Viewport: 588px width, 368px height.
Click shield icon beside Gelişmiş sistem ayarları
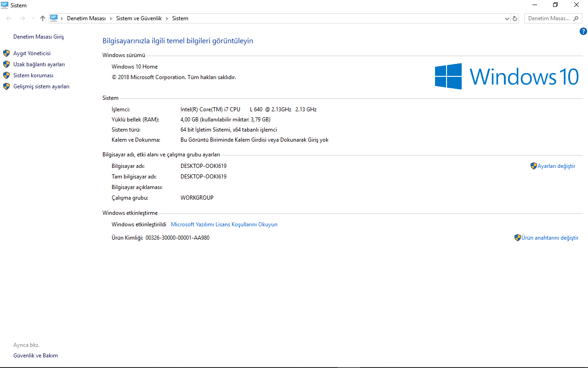[6, 86]
